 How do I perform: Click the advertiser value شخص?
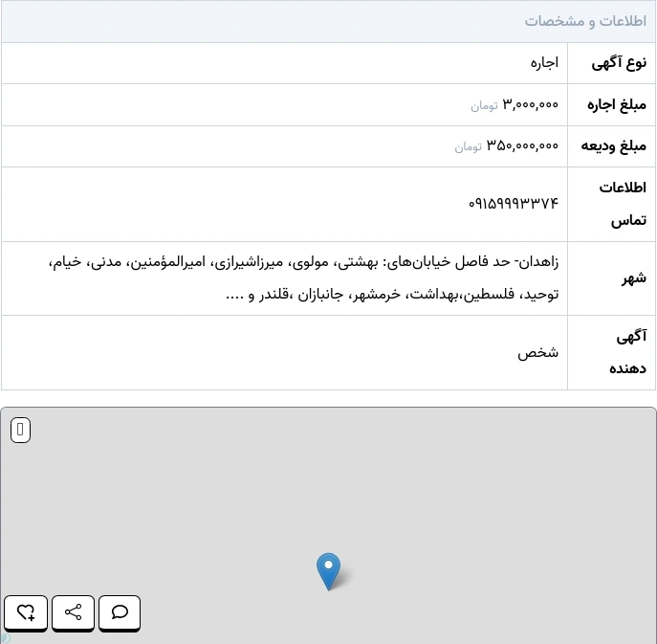click(x=538, y=352)
